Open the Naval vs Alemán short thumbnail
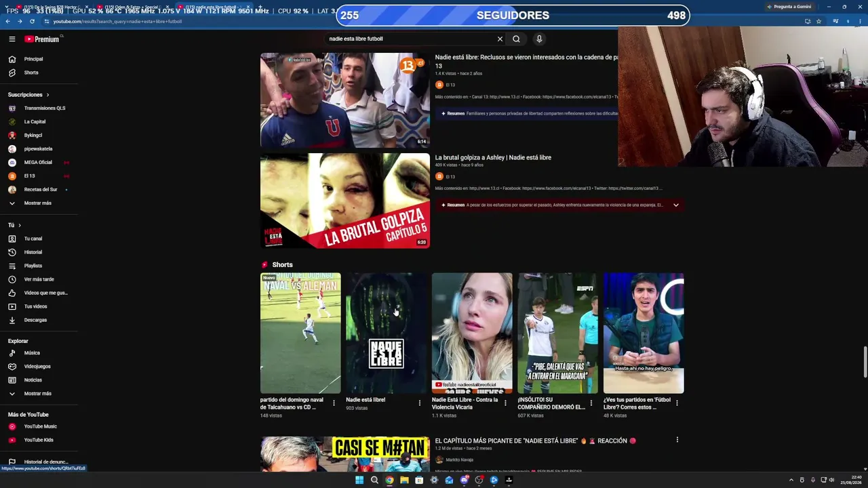 coord(300,333)
